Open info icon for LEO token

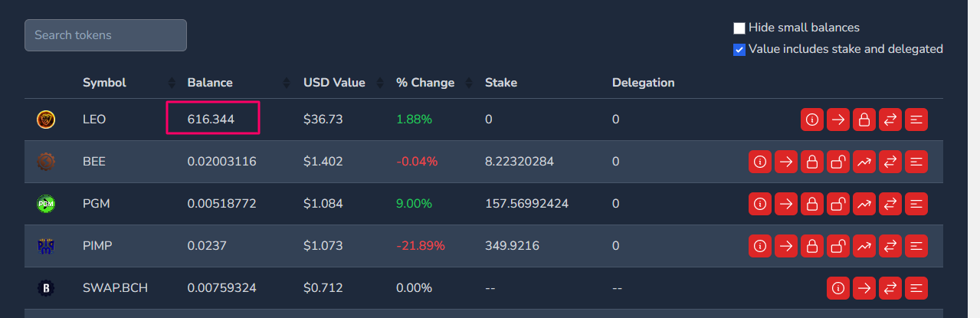(812, 120)
